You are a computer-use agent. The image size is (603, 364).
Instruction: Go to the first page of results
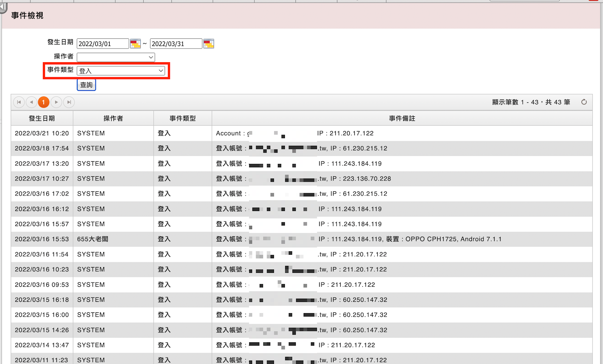click(x=19, y=102)
